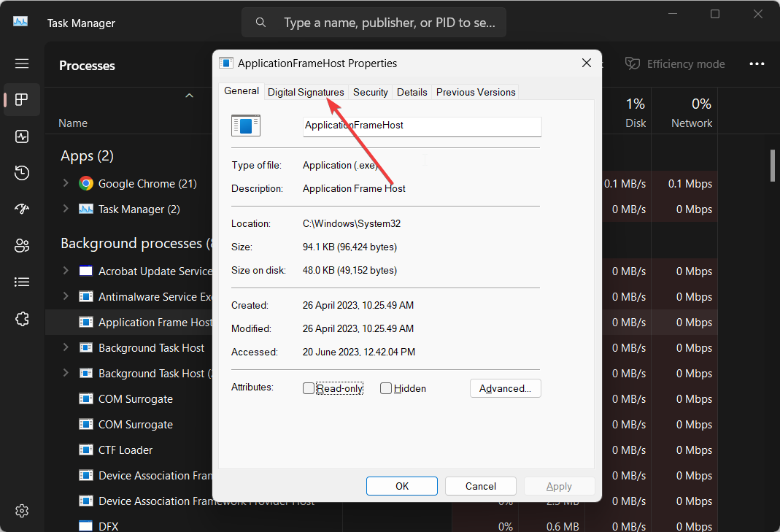Open the Users sidebar icon
Image resolution: width=780 pixels, height=532 pixels.
pos(22,245)
